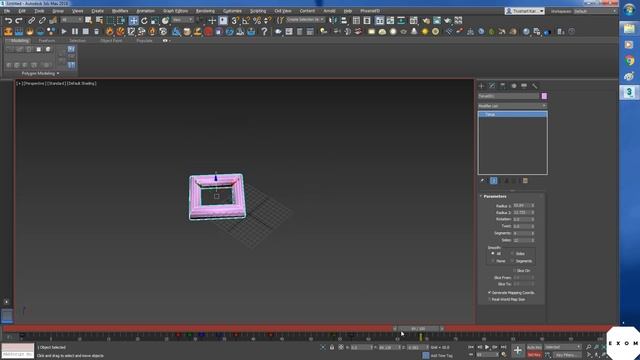Open the key mode 'Selected' dropdown
Screen dimensions: 640x360
click(562, 347)
